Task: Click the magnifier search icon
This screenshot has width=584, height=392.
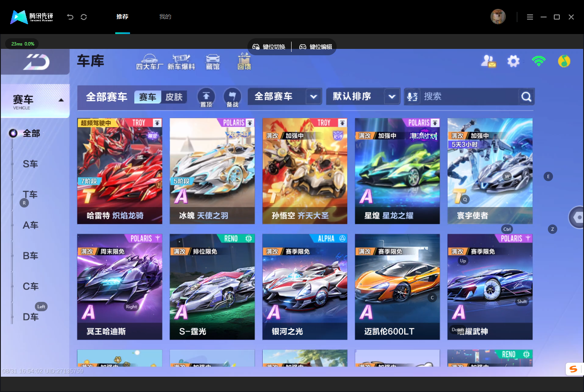Action: [x=526, y=97]
